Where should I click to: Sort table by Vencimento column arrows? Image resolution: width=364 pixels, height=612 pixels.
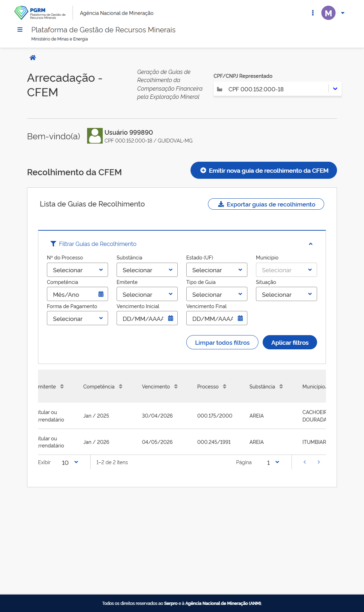pos(176,386)
